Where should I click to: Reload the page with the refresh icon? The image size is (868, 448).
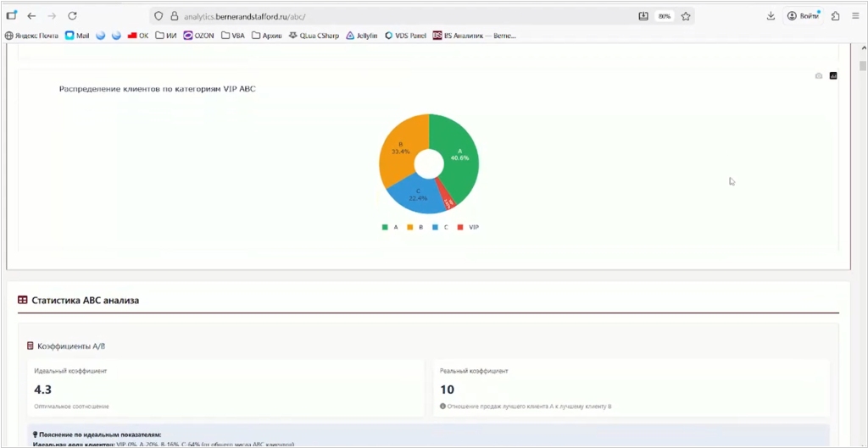point(72,16)
